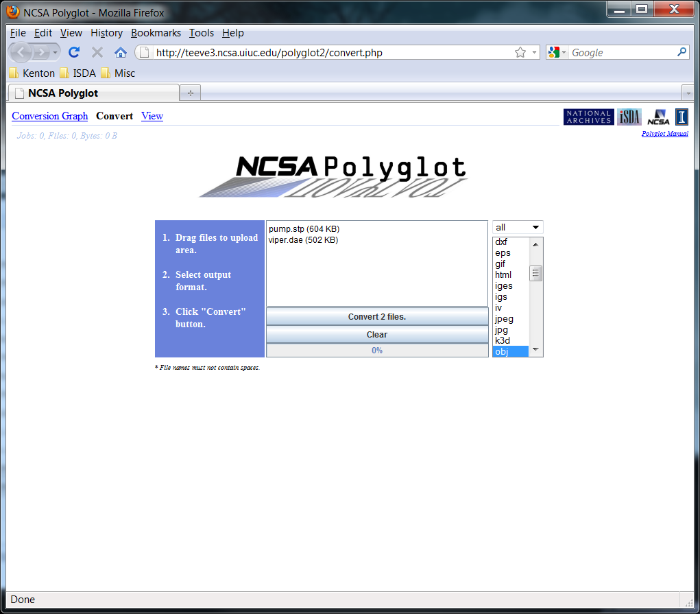Click the NCSA Polyglot banner image

(x=333, y=176)
